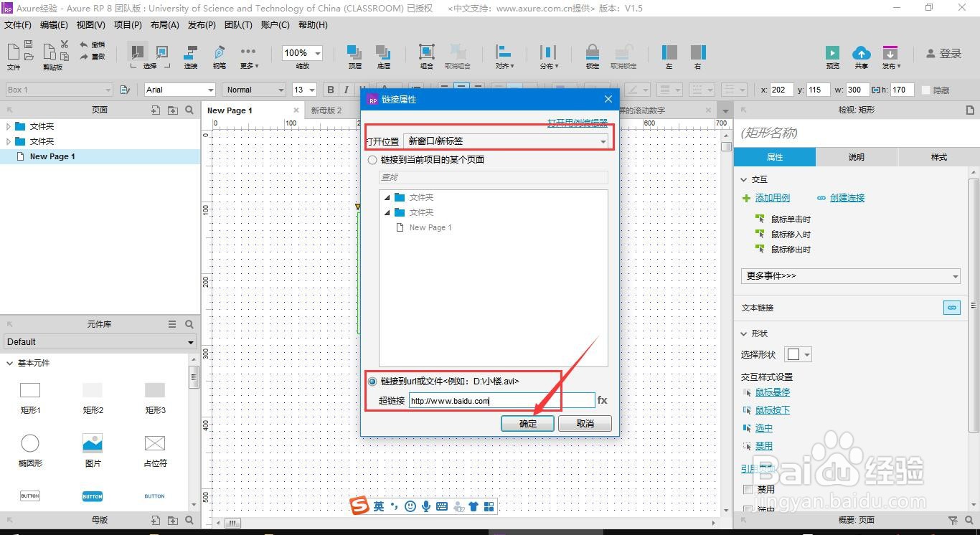
Task: Click the 鼠标悬停 style link
Action: 773,392
